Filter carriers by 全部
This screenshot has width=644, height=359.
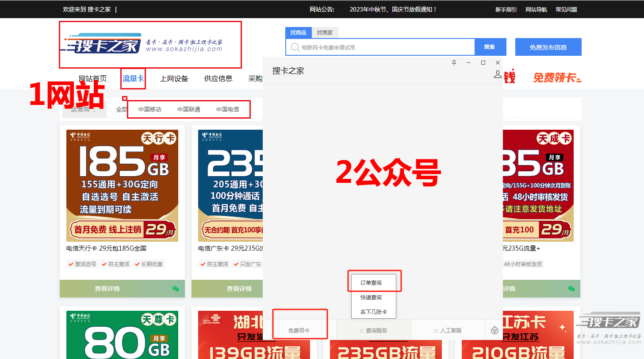coord(122,109)
